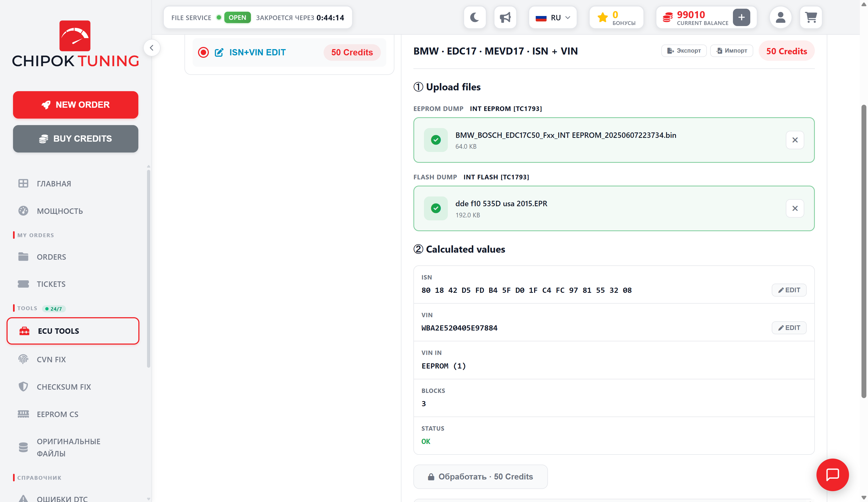Click the STATUS OK text
Screen dimensions: 868x502
[x=426, y=441]
